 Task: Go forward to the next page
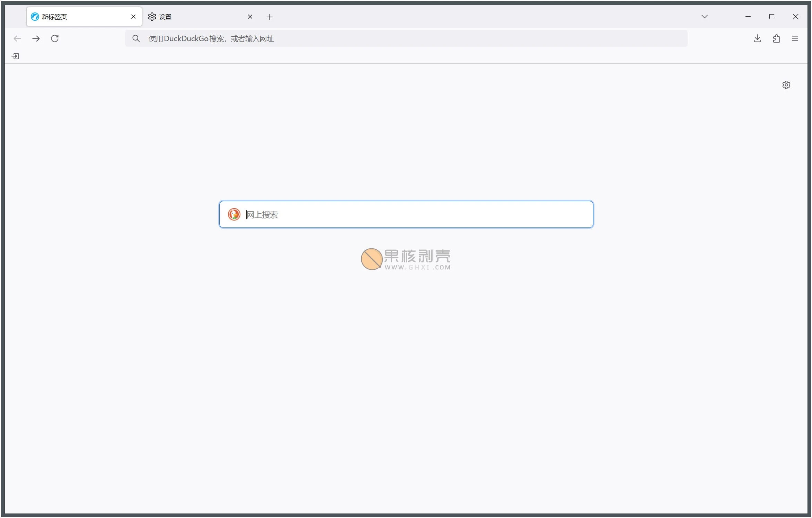(36, 38)
